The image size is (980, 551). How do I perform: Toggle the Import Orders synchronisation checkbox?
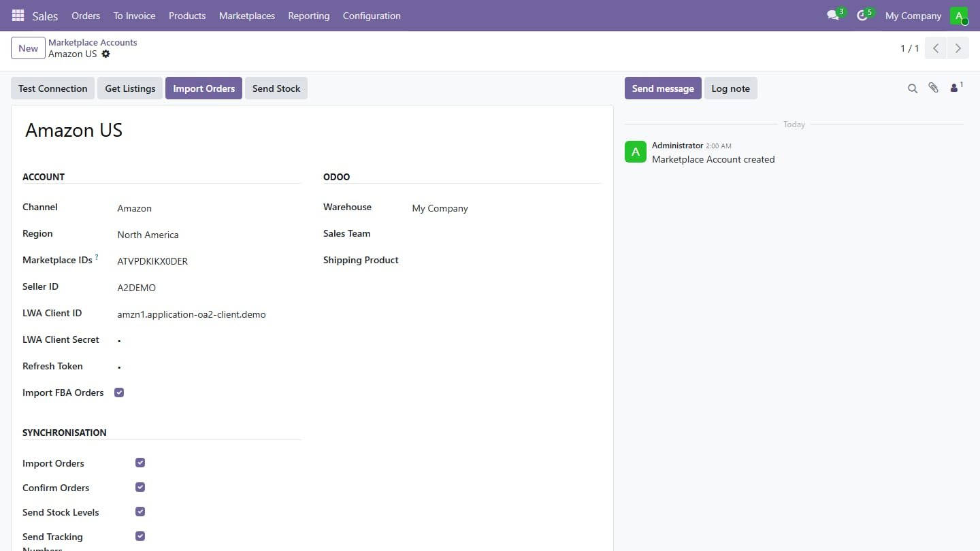tap(140, 463)
